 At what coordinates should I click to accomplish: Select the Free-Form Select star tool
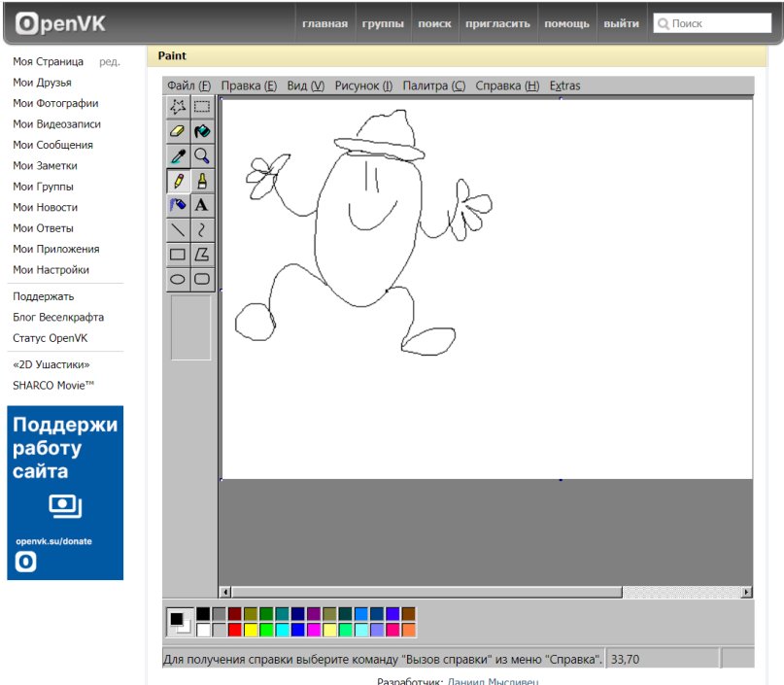[178, 107]
